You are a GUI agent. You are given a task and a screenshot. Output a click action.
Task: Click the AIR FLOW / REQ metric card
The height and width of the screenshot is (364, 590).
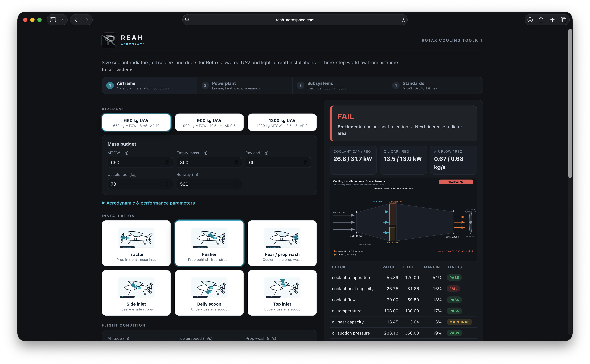tap(453, 160)
